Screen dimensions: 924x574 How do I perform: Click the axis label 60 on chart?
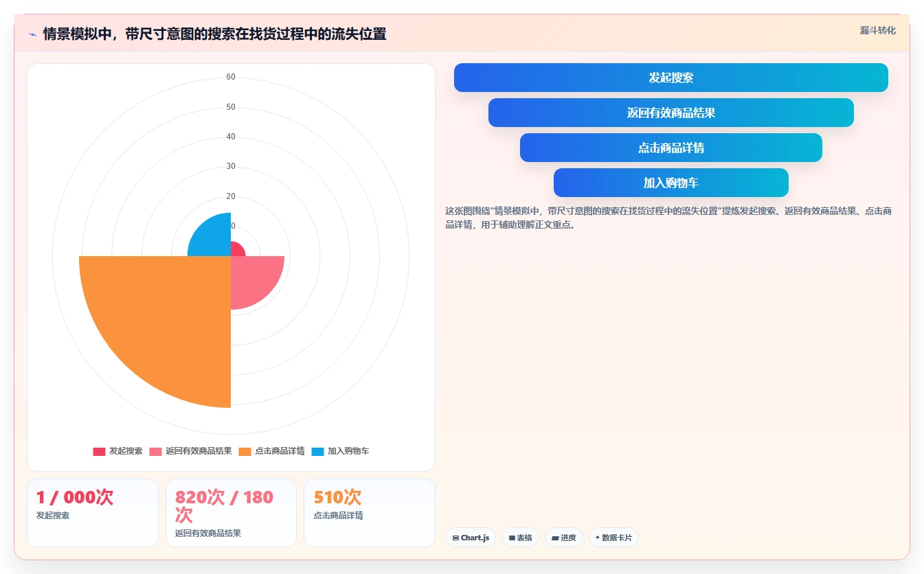click(231, 77)
